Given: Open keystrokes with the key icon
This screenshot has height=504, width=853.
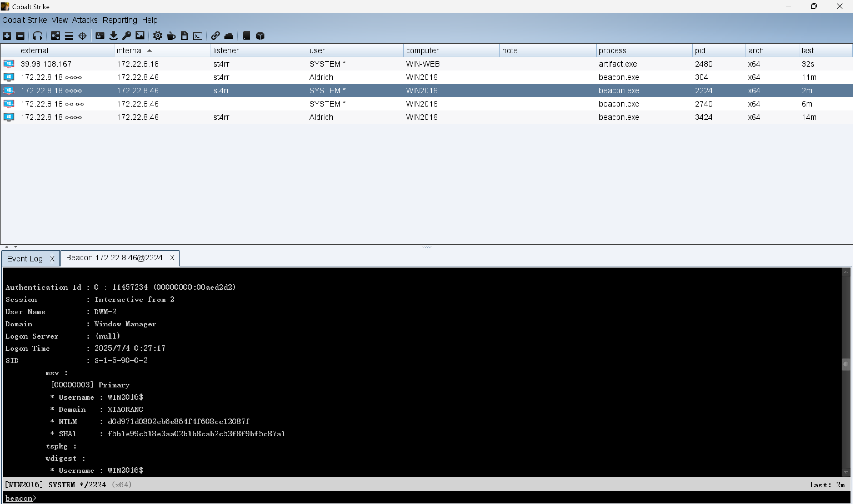Looking at the screenshot, I should [x=127, y=36].
